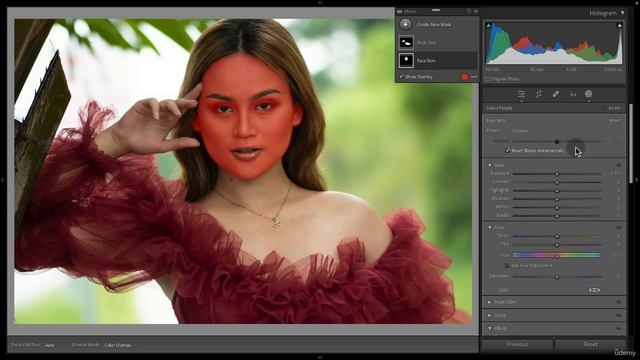Toggle Reset Sliders Automatically checkbox
Viewport: 640px width, 360px height.
pyautogui.click(x=507, y=151)
